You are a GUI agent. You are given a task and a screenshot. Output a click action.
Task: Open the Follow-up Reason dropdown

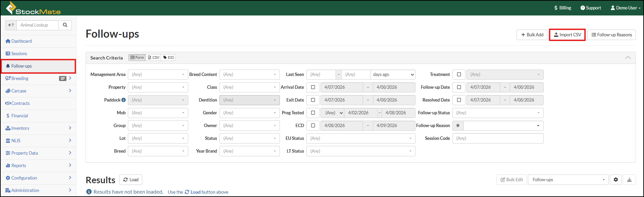click(503, 125)
